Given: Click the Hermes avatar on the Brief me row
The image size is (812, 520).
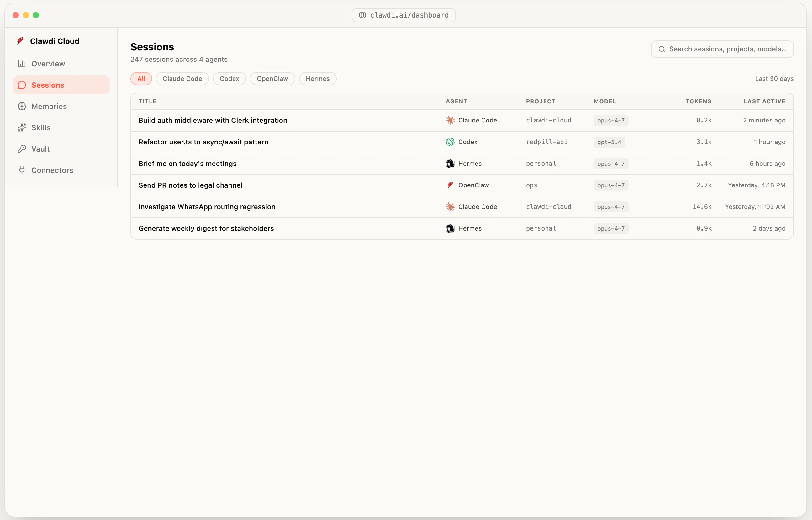Looking at the screenshot, I should click(450, 164).
